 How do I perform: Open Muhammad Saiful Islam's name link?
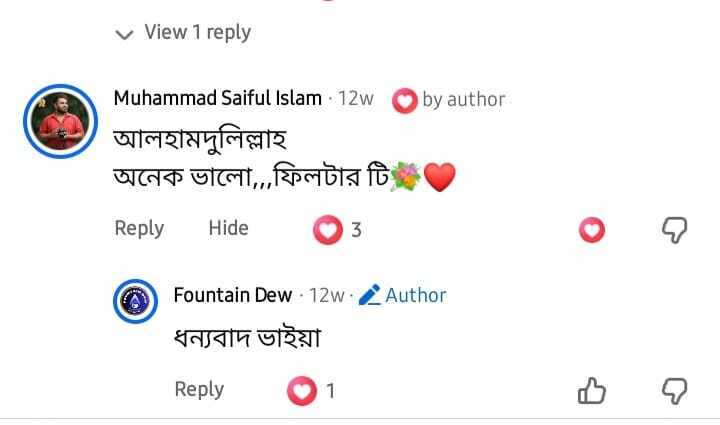point(218,98)
